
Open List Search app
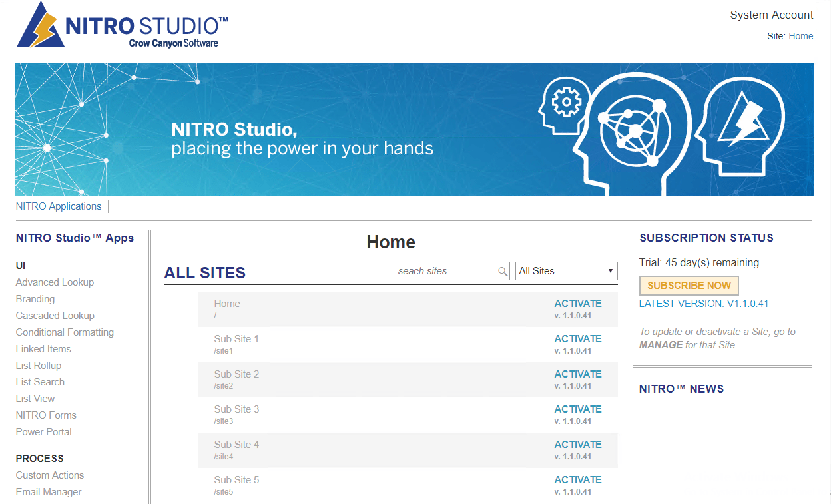(40, 382)
